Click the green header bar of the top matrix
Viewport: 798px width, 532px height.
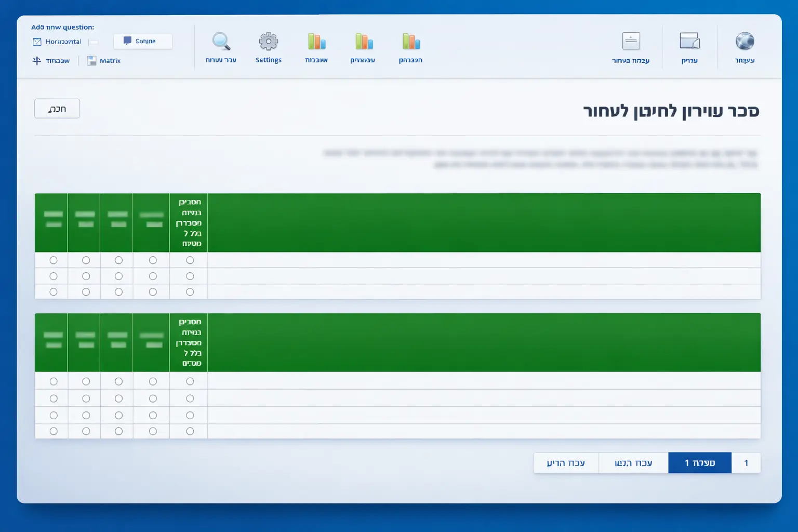(483, 222)
